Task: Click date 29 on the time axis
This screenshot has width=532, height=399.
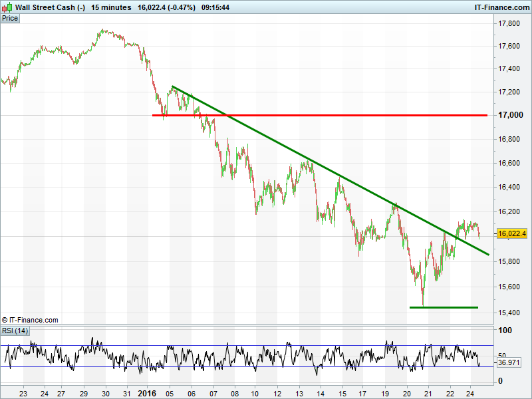Action: click(84, 393)
